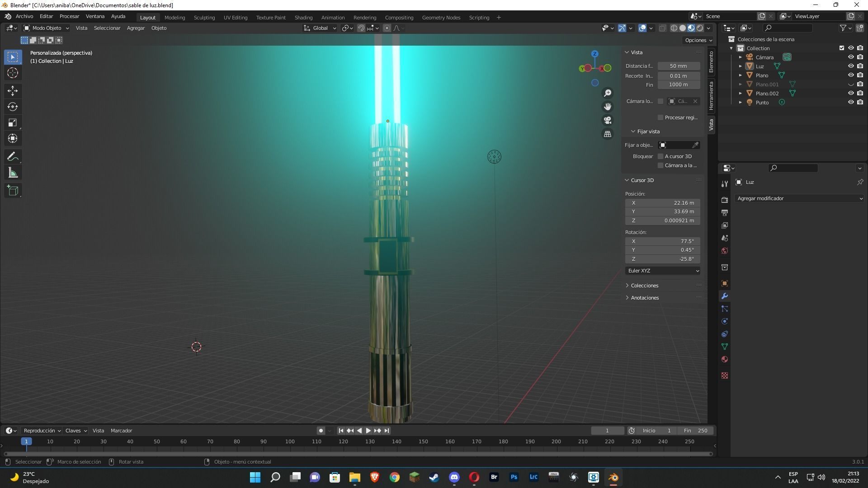Viewport: 868px width, 488px height.
Task: Select the Add Cube tool
Action: pos(13,191)
